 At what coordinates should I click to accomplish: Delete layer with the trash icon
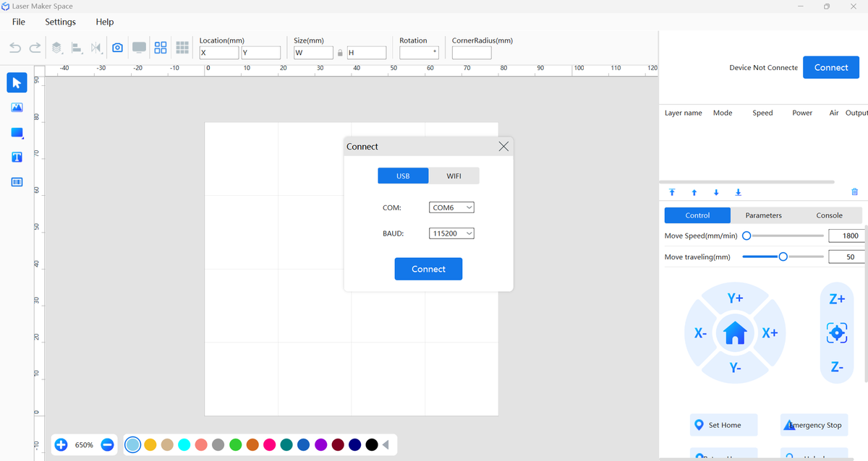point(855,192)
